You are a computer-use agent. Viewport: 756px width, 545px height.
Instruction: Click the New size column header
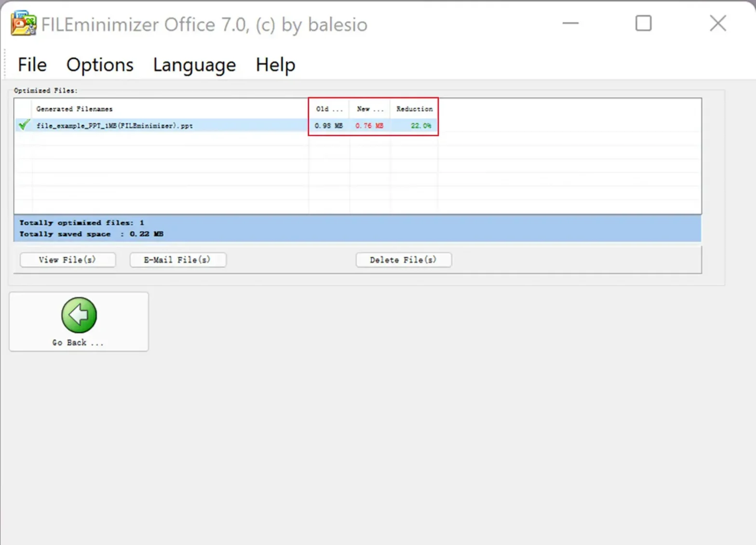coord(370,109)
